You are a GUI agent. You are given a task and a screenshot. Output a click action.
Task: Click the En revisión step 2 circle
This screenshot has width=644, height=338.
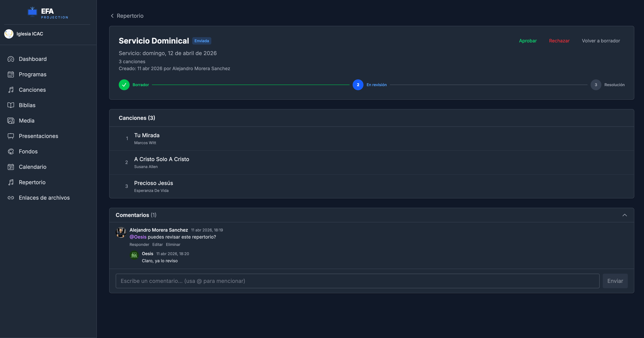358,85
